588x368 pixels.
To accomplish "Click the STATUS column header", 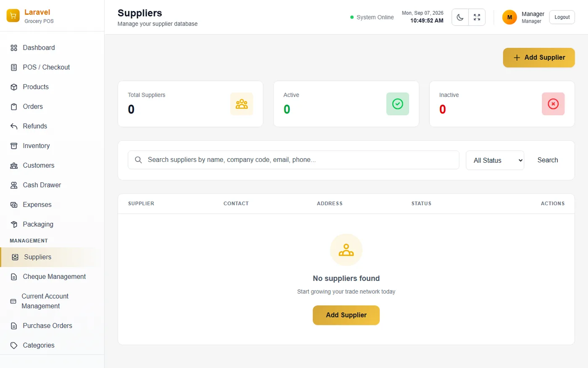I will [x=421, y=204].
